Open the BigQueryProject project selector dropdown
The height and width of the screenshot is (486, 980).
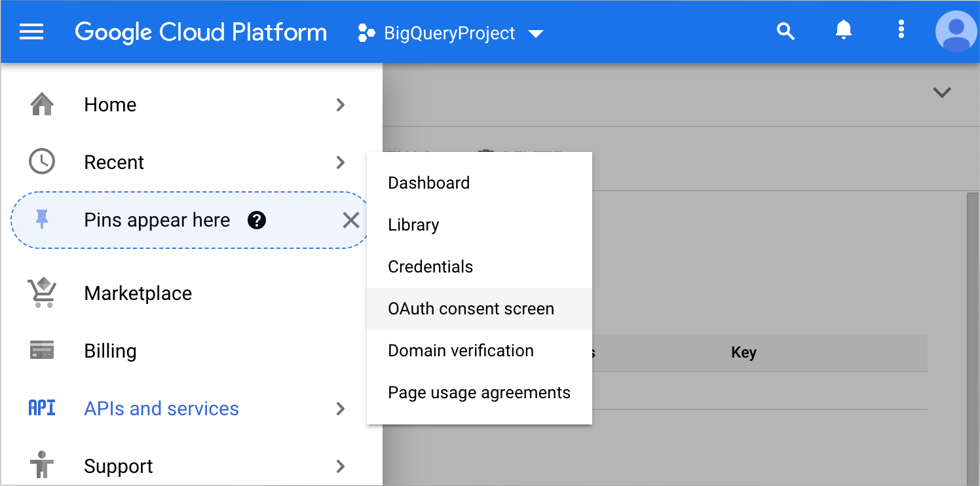click(x=451, y=33)
